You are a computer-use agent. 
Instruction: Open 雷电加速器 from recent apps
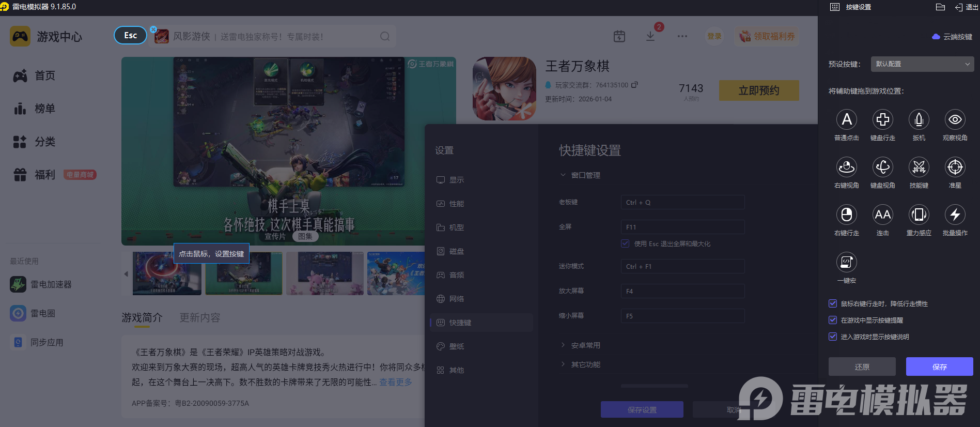point(41,284)
